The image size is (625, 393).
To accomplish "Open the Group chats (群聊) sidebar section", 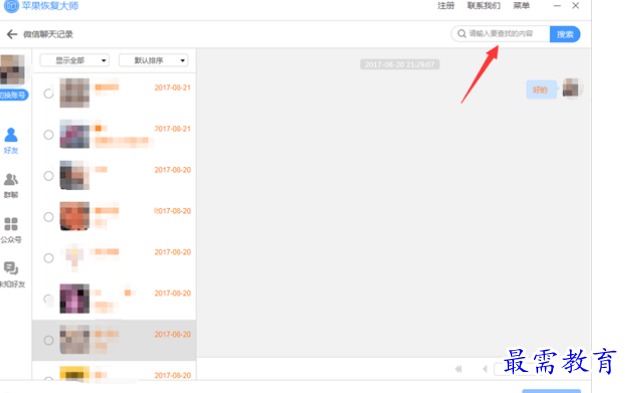I will [11, 185].
